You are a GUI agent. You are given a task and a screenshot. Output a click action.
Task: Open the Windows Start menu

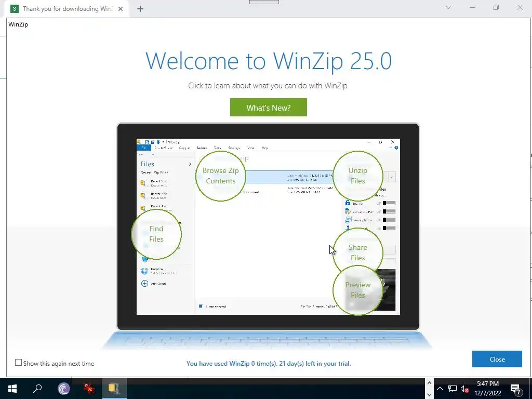coord(12,389)
